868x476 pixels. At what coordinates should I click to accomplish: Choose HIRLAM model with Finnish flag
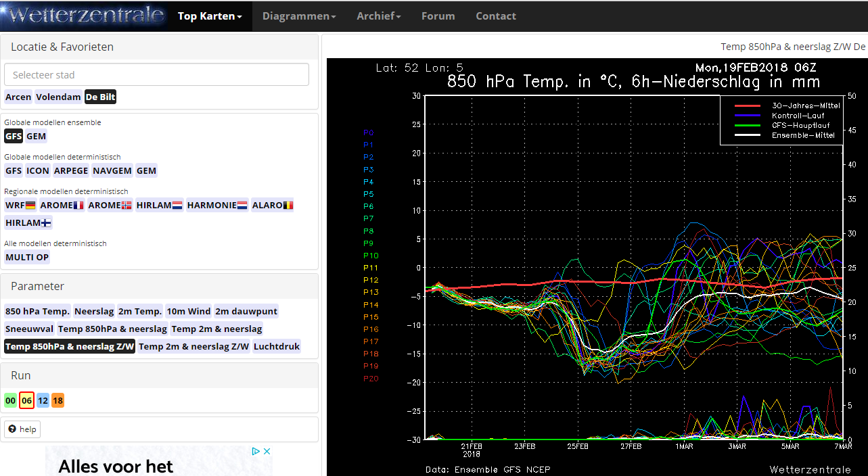(x=28, y=222)
